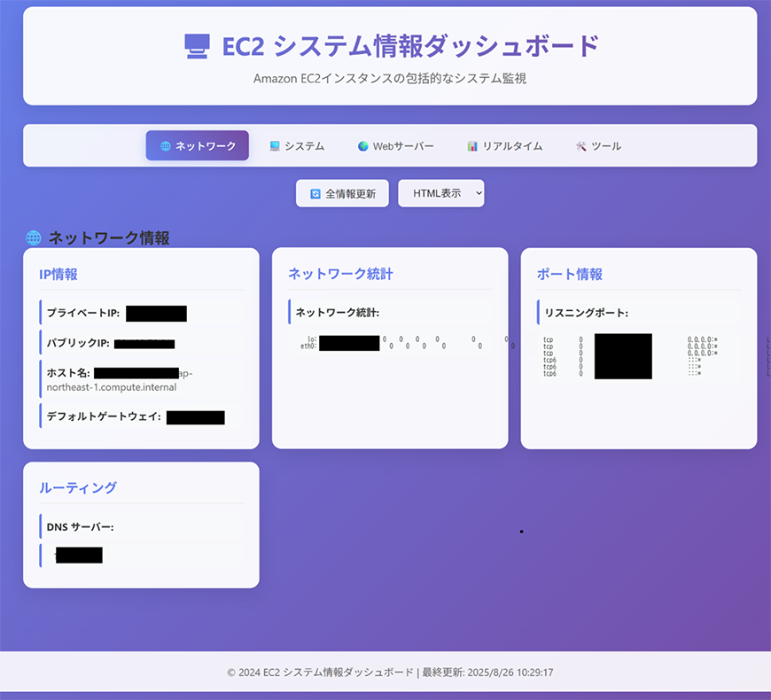Click the globe icon beside ネットワーク情報 heading
771x700 pixels.
coord(33,237)
